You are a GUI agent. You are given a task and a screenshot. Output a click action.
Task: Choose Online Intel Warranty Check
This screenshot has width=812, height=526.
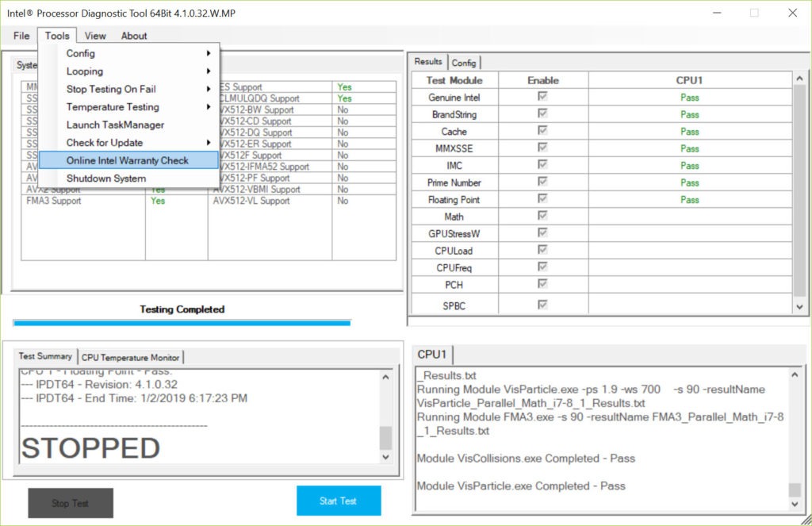tap(129, 160)
